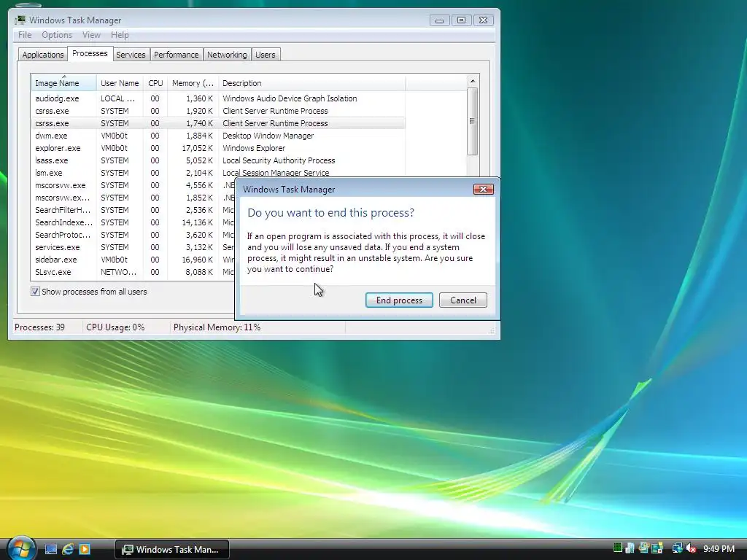Screen dimensions: 747x560
Task: Open the Windows Media Player quick launch icon
Action: (85, 549)
